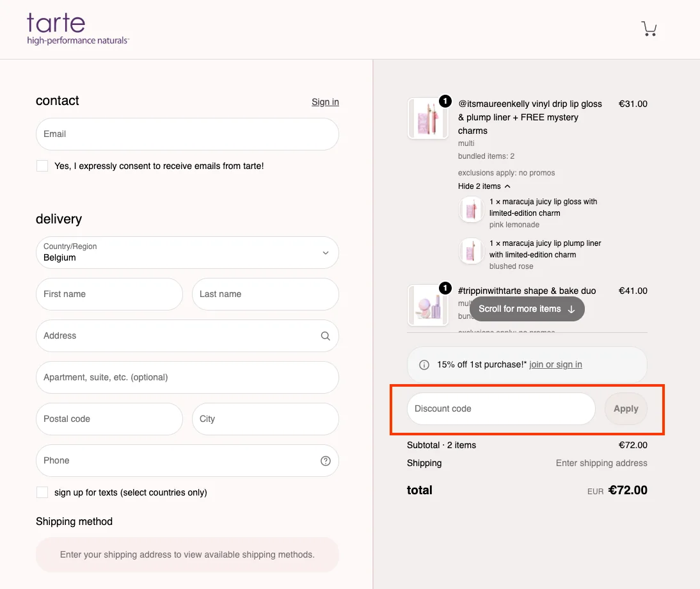Check sign up for texts option
The height and width of the screenshot is (589, 700).
point(42,492)
